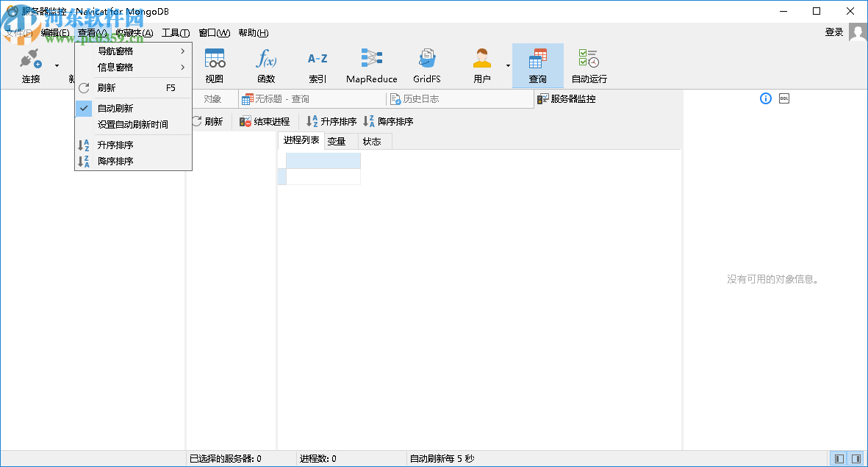Open the User toolbar icon

(x=482, y=65)
